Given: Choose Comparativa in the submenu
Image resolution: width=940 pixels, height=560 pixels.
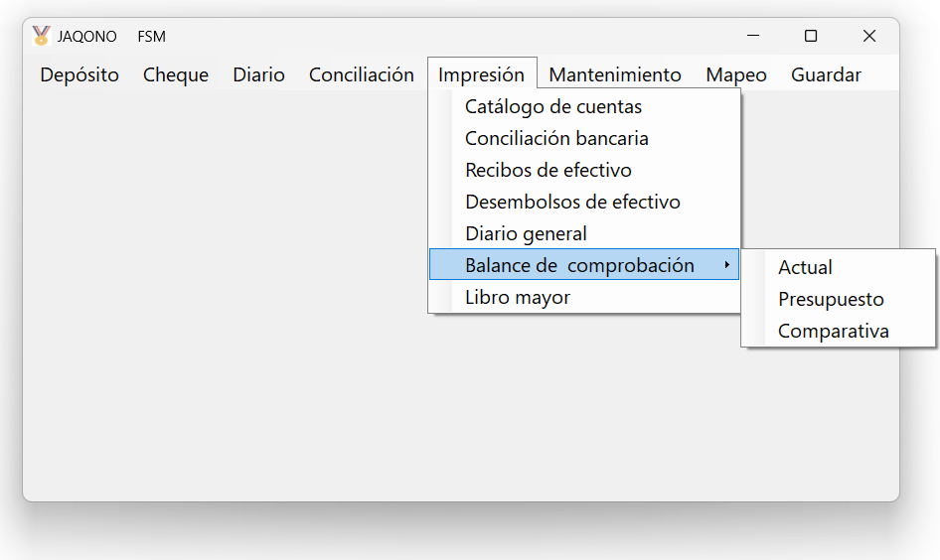Looking at the screenshot, I should [x=833, y=331].
